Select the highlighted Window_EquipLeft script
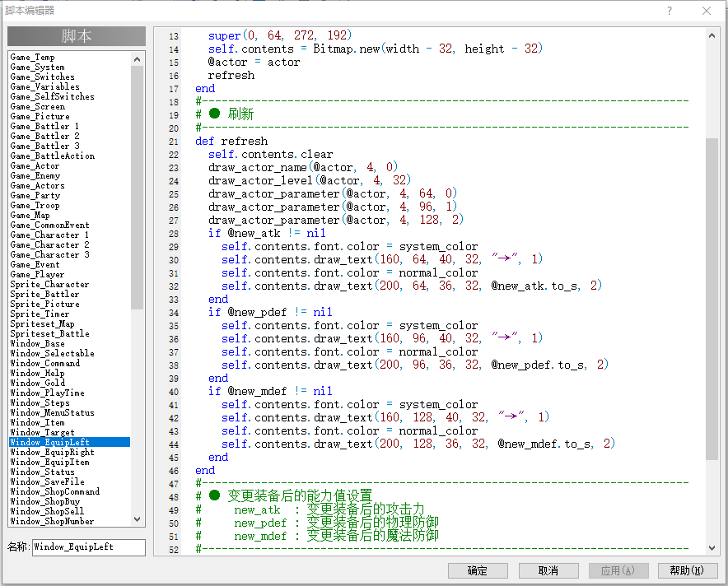 [70, 442]
